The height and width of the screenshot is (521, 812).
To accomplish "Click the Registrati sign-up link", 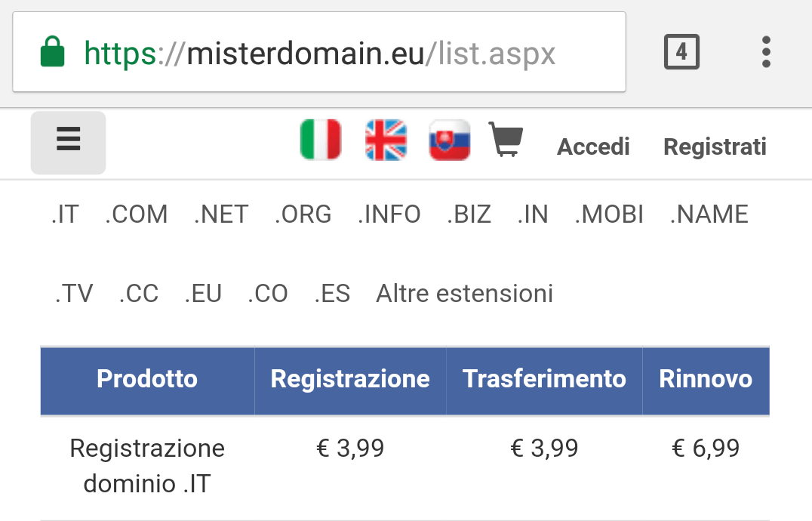I will pyautogui.click(x=715, y=146).
